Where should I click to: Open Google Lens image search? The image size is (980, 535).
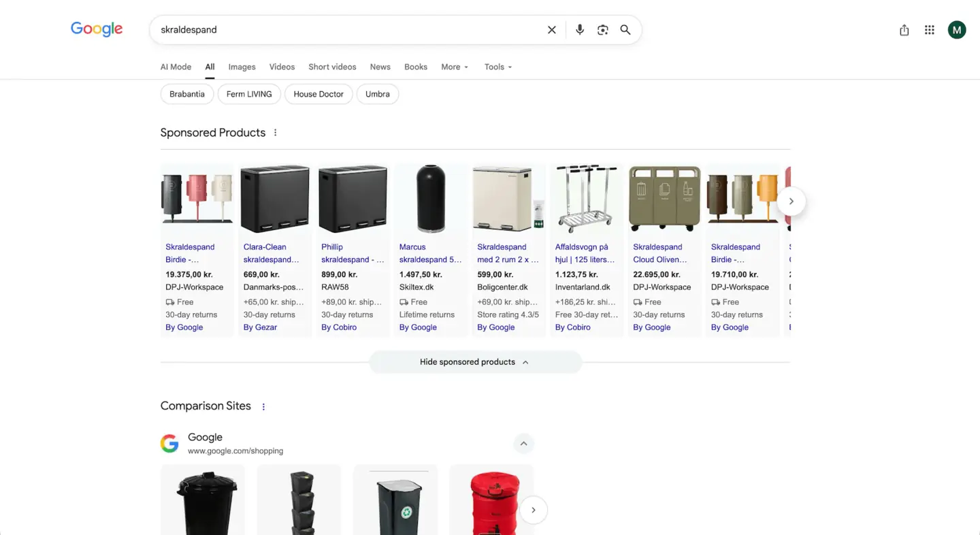click(603, 30)
